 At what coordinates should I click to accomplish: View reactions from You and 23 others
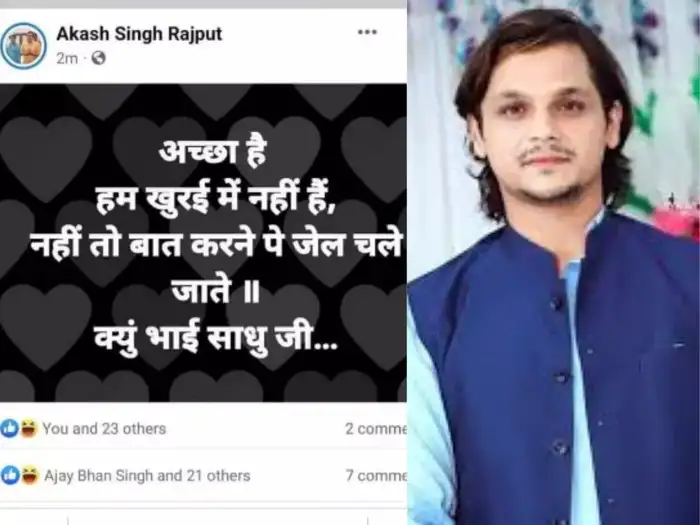pyautogui.click(x=104, y=429)
